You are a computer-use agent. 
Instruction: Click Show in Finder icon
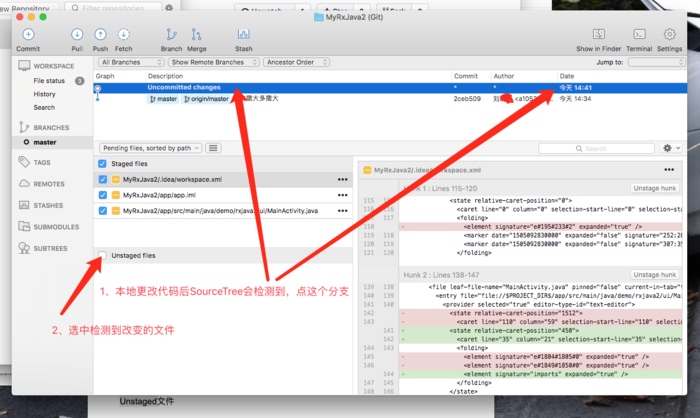point(599,34)
